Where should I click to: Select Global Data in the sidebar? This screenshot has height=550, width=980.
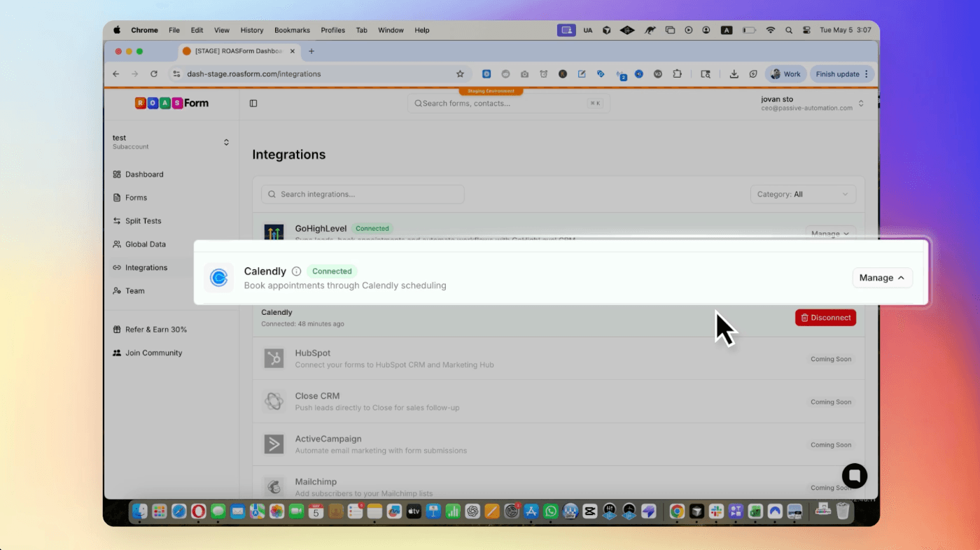139,244
